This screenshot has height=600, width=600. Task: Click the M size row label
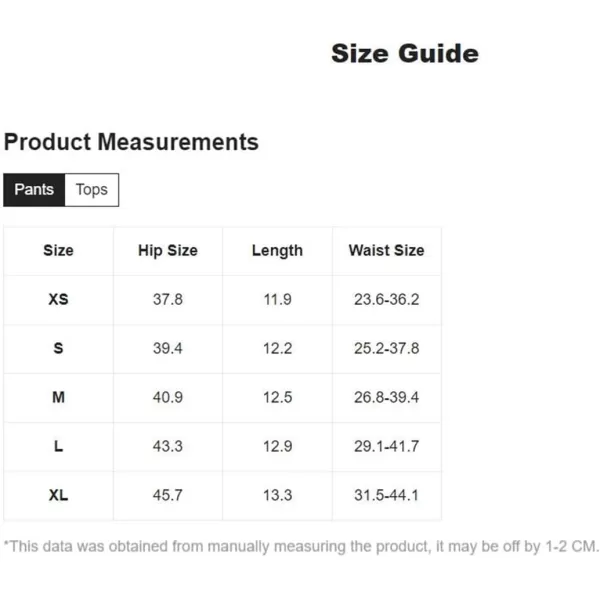point(59,398)
